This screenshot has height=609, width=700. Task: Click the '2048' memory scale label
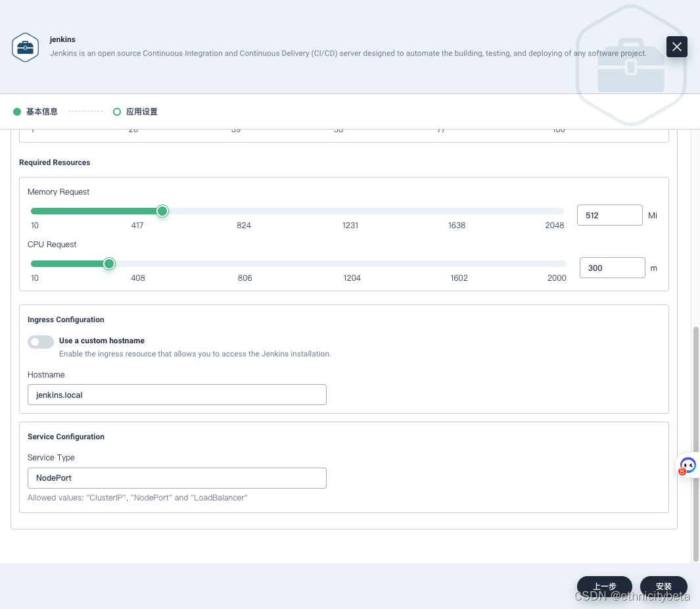click(x=555, y=226)
